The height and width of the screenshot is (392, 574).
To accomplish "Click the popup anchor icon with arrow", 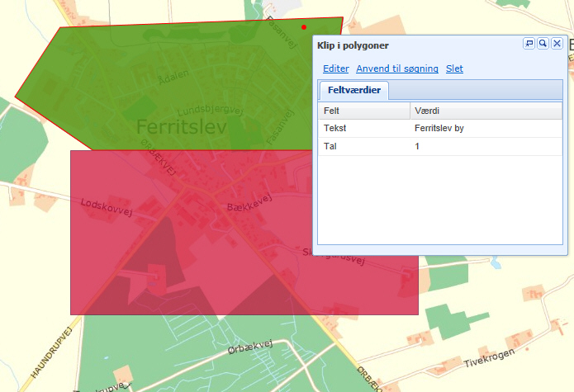I will (529, 44).
